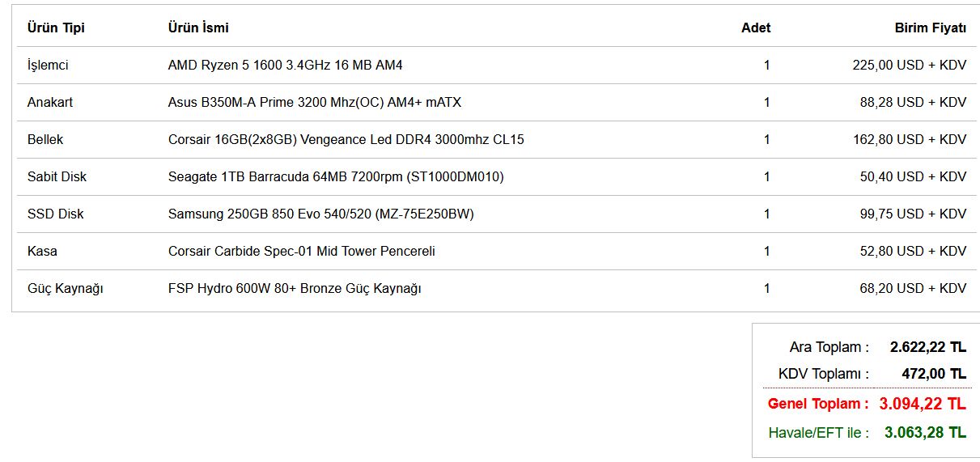The height and width of the screenshot is (462, 980).
Task: Click the Corsair 16GB Vengeance Led memory name
Action: [346, 139]
